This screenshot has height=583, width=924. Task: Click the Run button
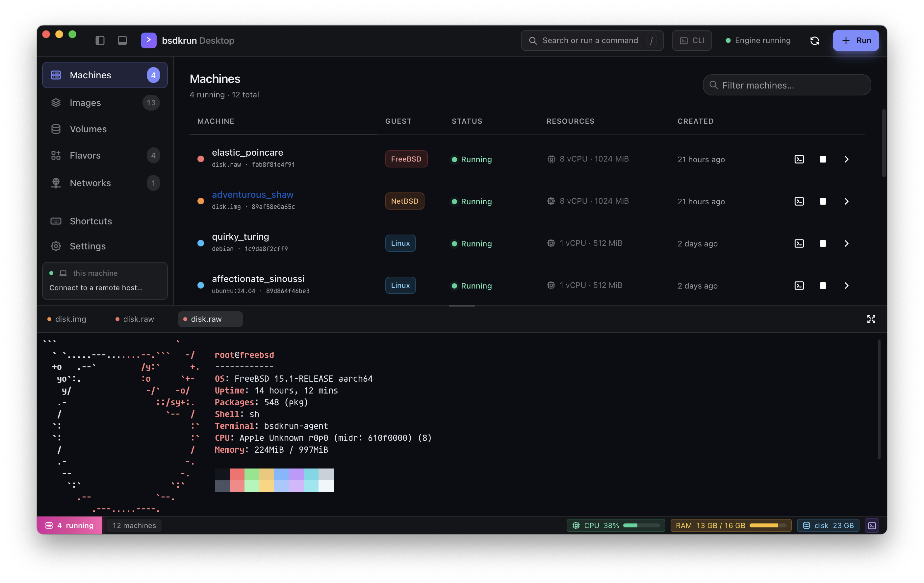[x=855, y=40]
